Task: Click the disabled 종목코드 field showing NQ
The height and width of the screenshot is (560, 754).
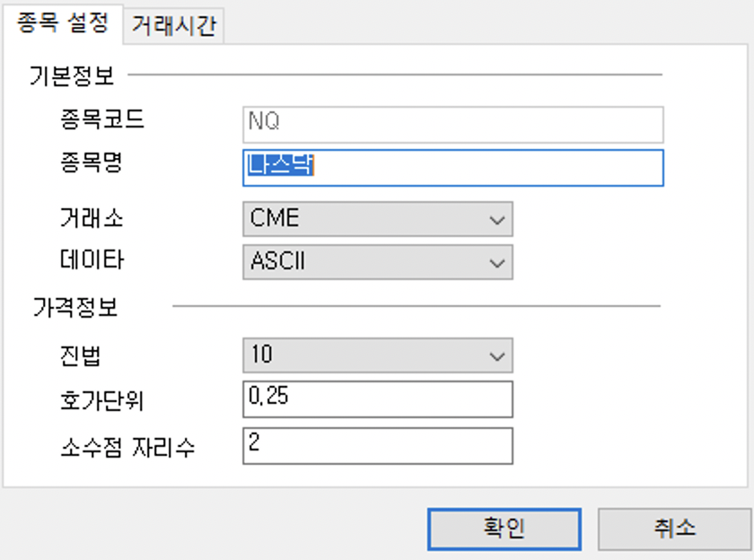Action: coord(452,125)
